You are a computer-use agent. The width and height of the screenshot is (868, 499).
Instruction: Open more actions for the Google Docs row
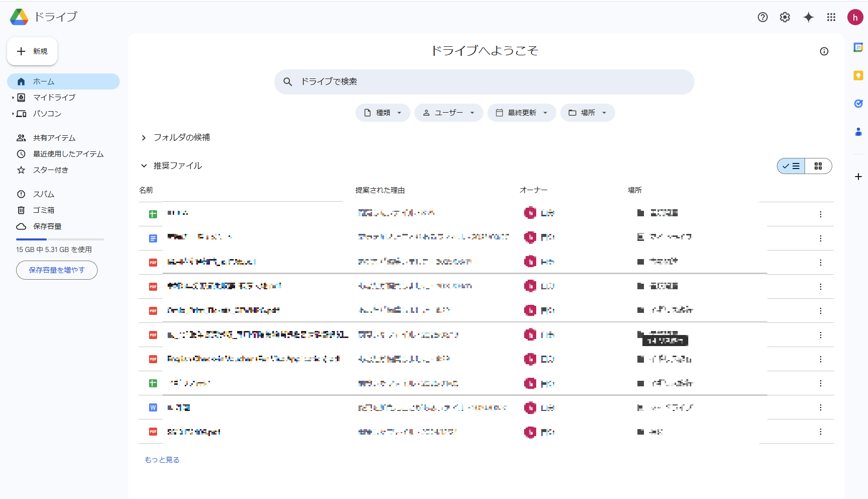tap(821, 238)
